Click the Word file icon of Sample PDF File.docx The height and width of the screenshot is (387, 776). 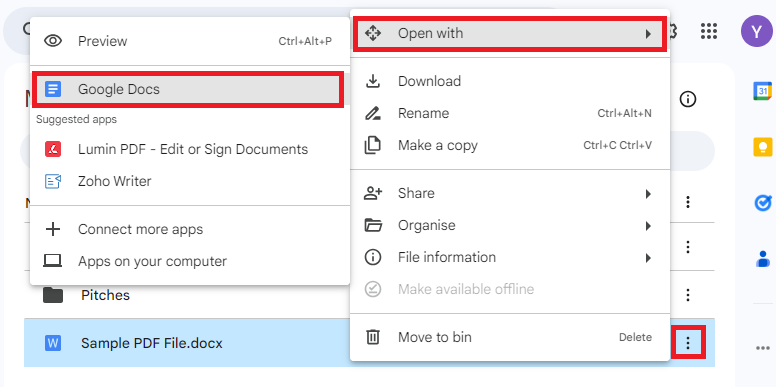(52, 343)
